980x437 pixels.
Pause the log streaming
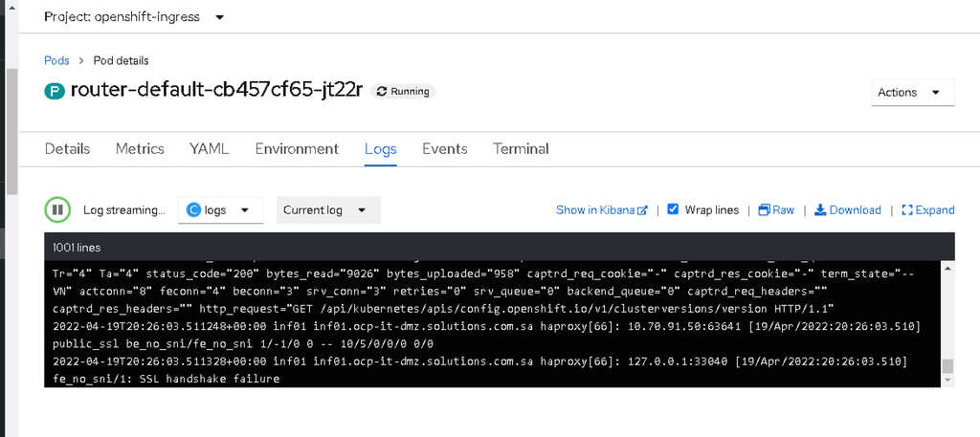[x=57, y=209]
